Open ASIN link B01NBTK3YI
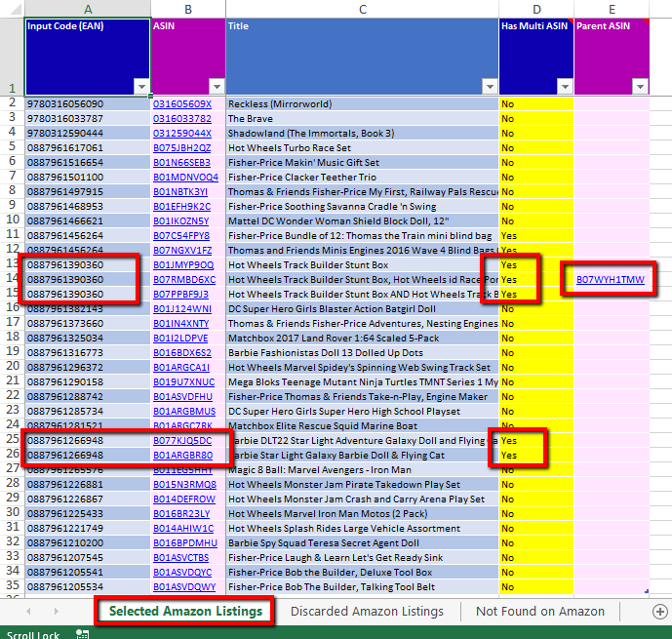 (180, 191)
